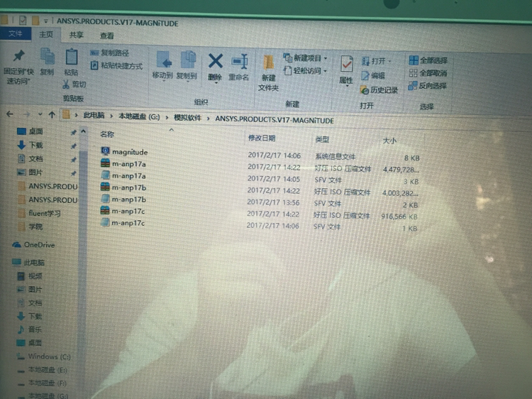Select Paste shortcut (粘贴快捷方式)

[116, 65]
